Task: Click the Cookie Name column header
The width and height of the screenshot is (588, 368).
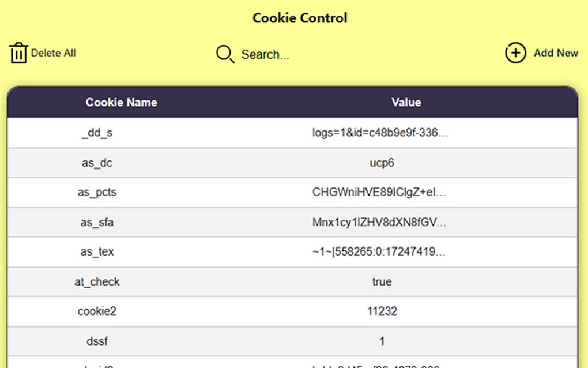Action: [121, 103]
